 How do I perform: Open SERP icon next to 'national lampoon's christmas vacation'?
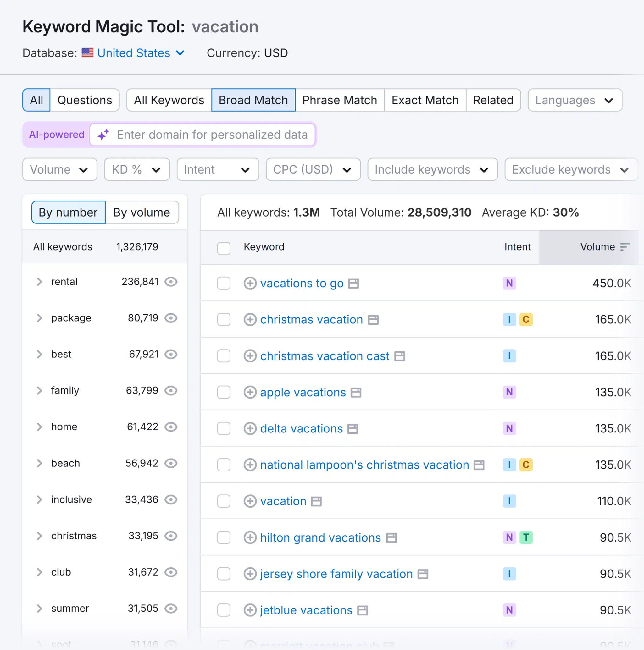(479, 465)
